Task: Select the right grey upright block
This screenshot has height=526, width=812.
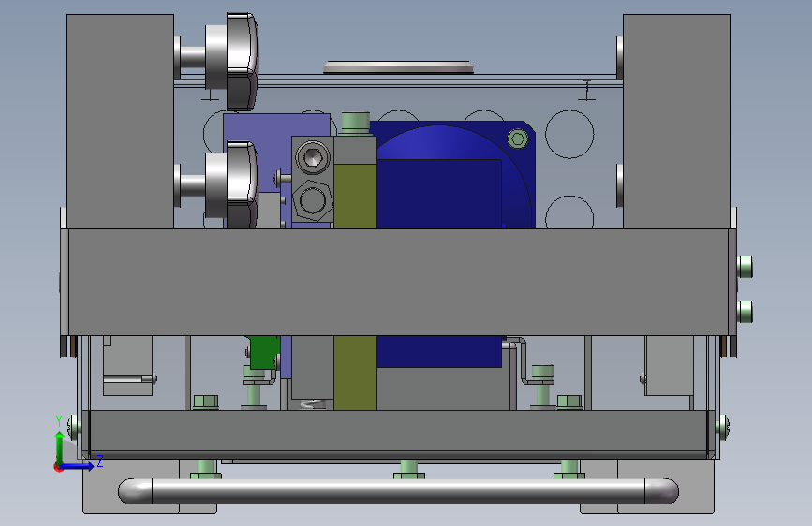Action: pyautogui.click(x=676, y=121)
